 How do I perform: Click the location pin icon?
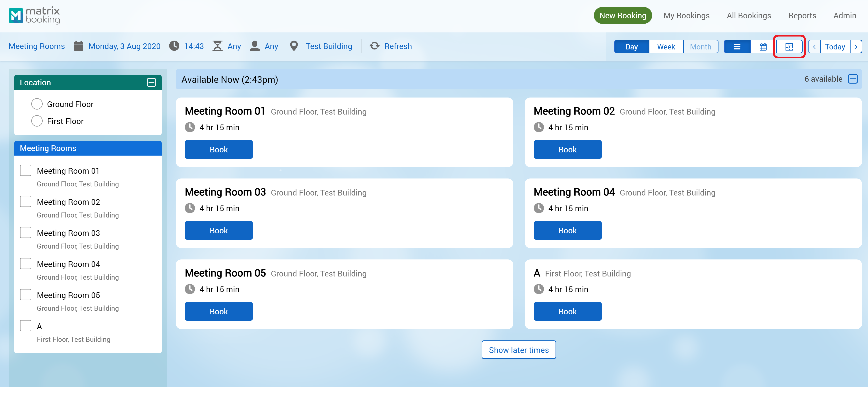click(294, 46)
